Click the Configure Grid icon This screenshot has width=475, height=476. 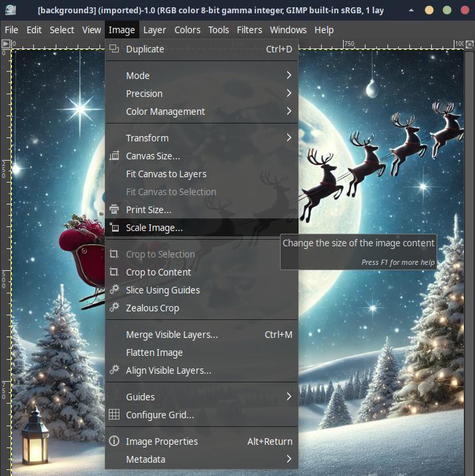point(114,414)
